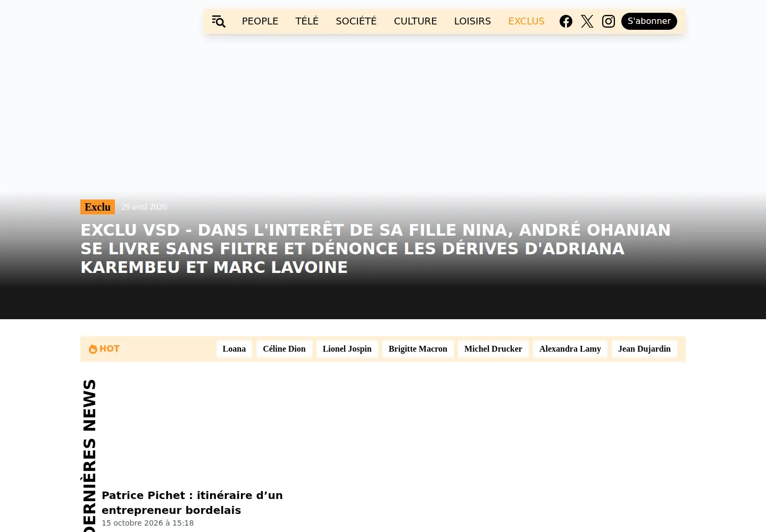Open the Facebook page icon
The width and height of the screenshot is (766, 532).
point(566,21)
